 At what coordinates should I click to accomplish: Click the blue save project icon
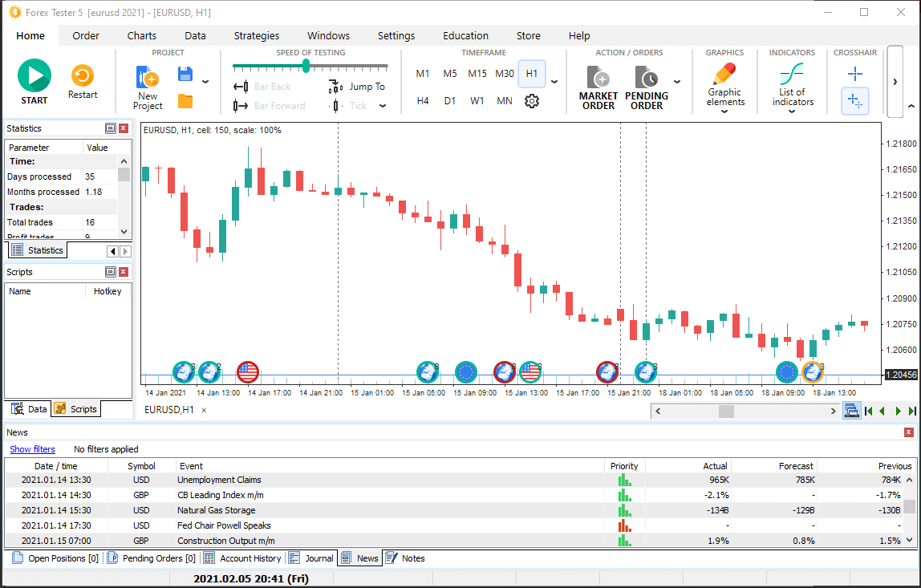(185, 75)
